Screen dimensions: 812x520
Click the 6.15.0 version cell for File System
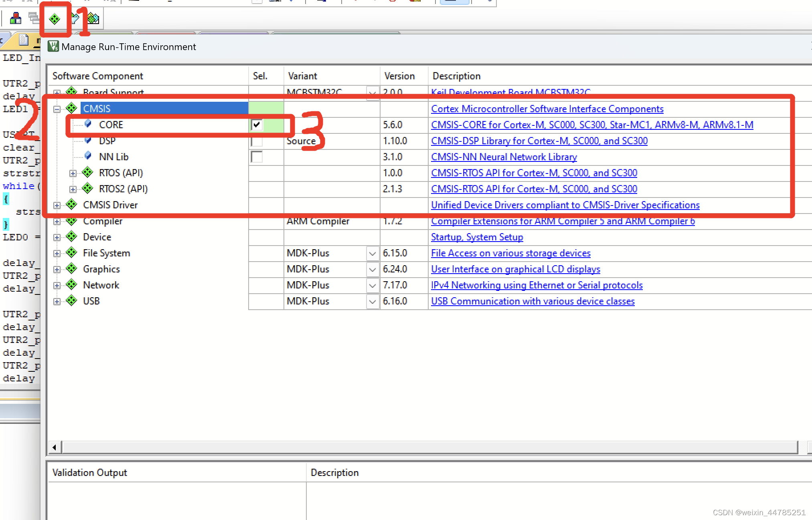404,253
